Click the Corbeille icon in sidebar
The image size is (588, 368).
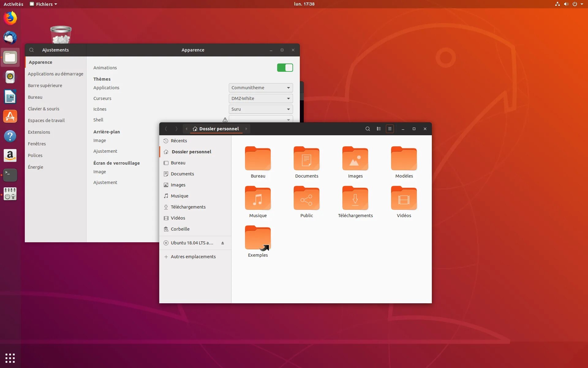(x=166, y=228)
